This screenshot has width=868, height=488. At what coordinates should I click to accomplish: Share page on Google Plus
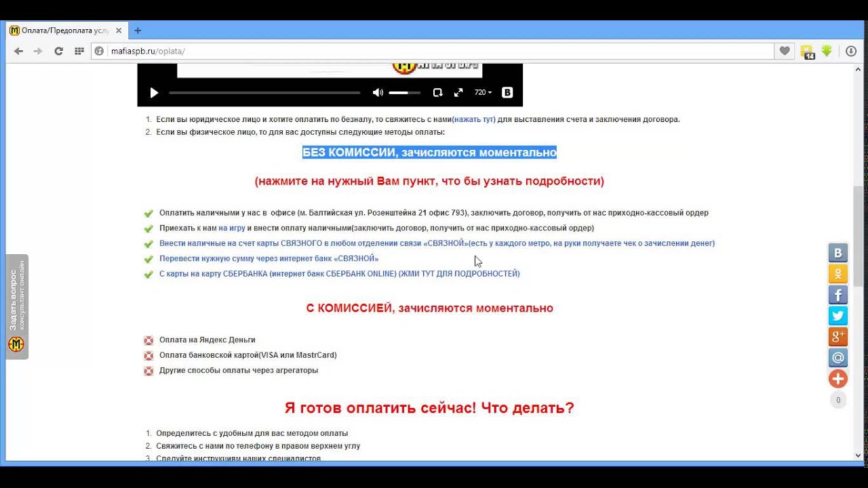(x=838, y=337)
